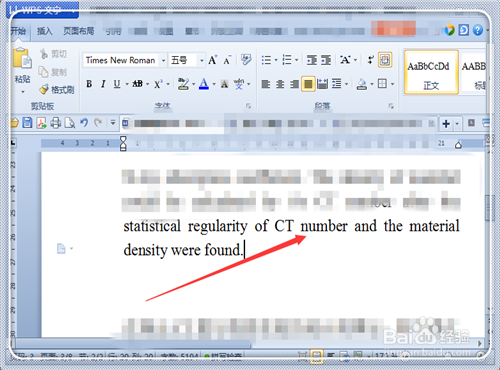500x370 pixels.
Task: Click the Print icon in quick access bar
Action: pyautogui.click(x=55, y=123)
